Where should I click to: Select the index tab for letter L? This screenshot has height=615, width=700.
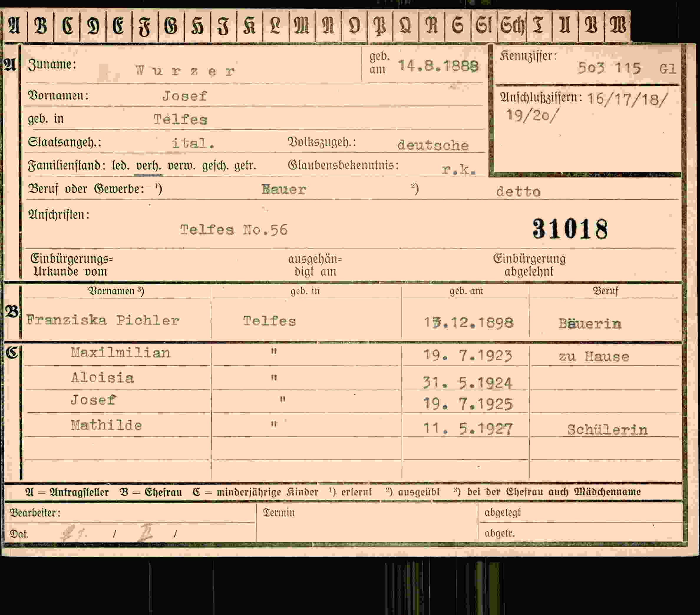click(276, 26)
